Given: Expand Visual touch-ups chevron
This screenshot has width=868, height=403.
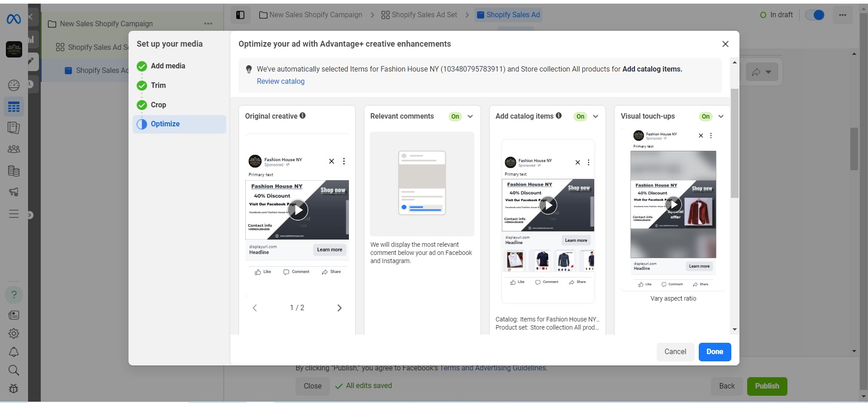Looking at the screenshot, I should 721,116.
